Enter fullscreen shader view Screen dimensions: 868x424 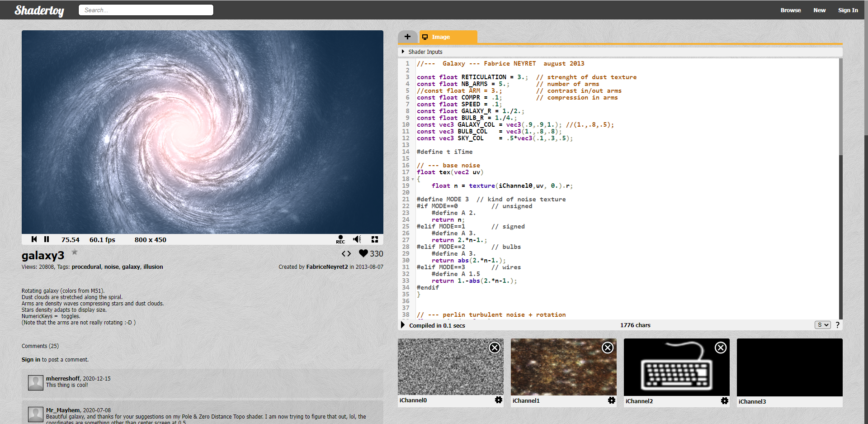coord(374,239)
